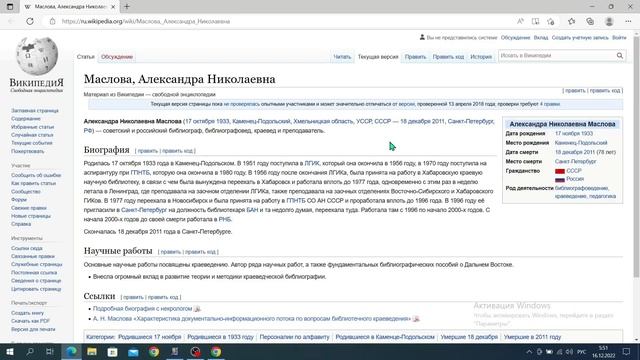Open Mail app from taskbar
640x360 pixels.
(x=133, y=351)
